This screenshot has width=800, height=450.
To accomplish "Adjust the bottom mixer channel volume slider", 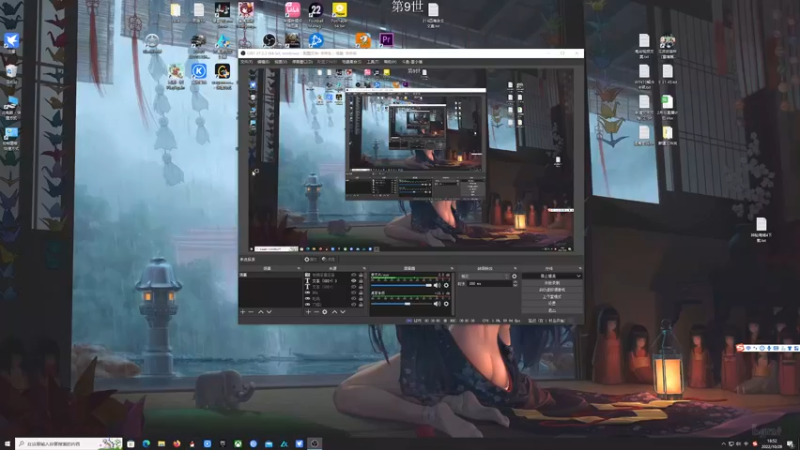I will [x=402, y=304].
